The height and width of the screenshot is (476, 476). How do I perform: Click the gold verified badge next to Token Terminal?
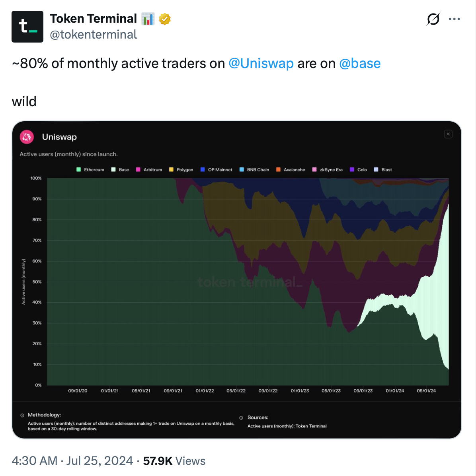166,18
